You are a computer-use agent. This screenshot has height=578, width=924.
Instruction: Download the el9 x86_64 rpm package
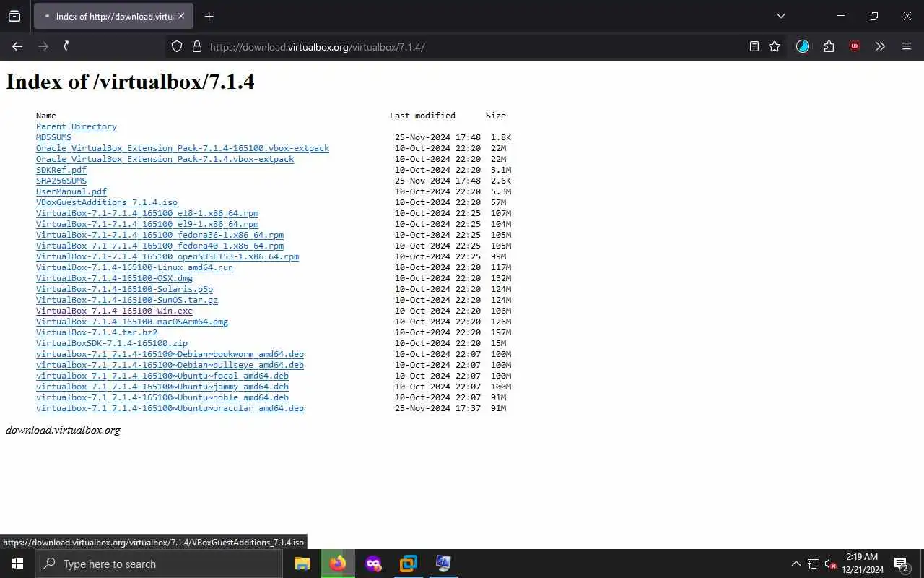tap(147, 224)
